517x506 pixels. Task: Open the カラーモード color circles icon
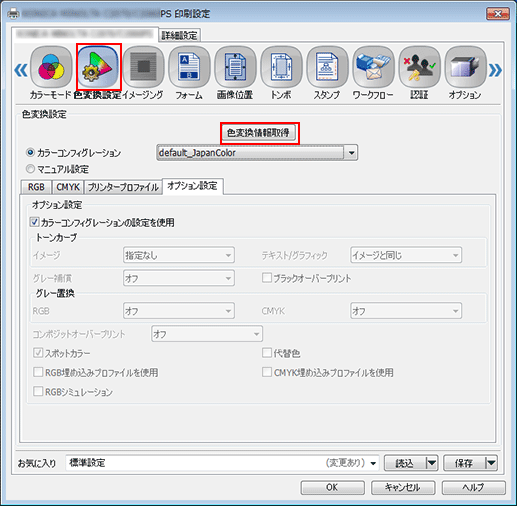pyautogui.click(x=51, y=67)
